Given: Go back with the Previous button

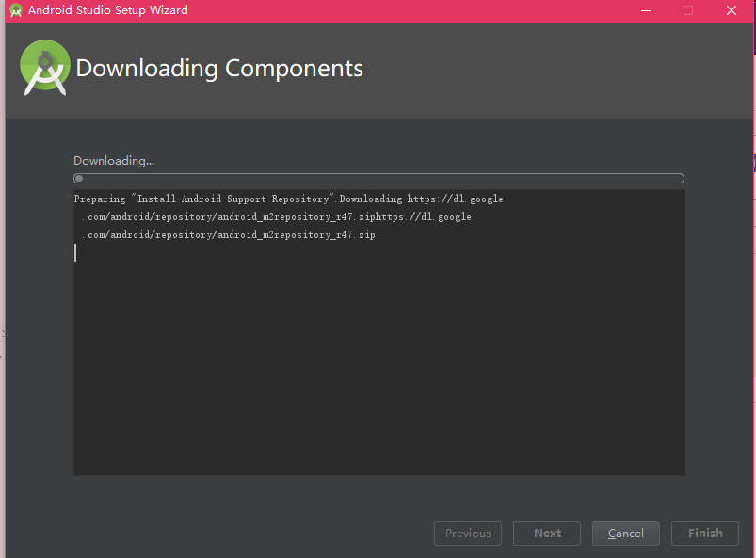Looking at the screenshot, I should click(468, 534).
